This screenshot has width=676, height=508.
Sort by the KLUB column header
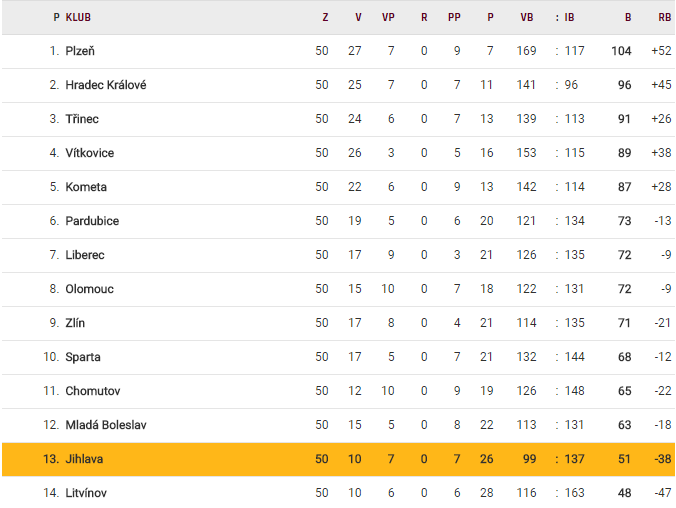tap(78, 17)
